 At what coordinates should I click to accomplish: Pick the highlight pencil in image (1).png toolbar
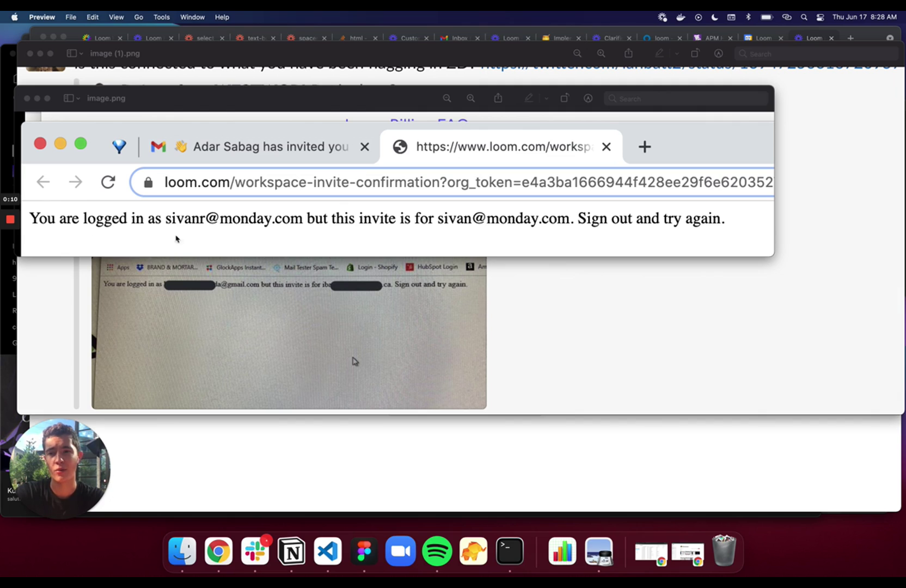pos(659,53)
